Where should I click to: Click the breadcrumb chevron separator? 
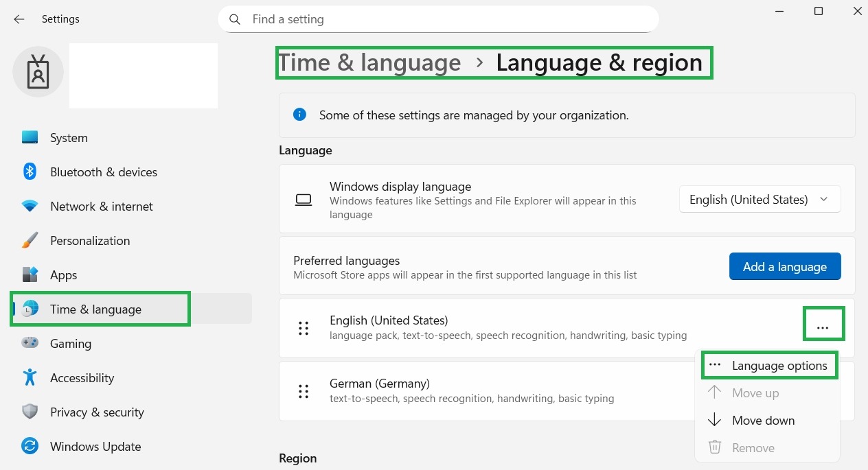click(x=480, y=62)
